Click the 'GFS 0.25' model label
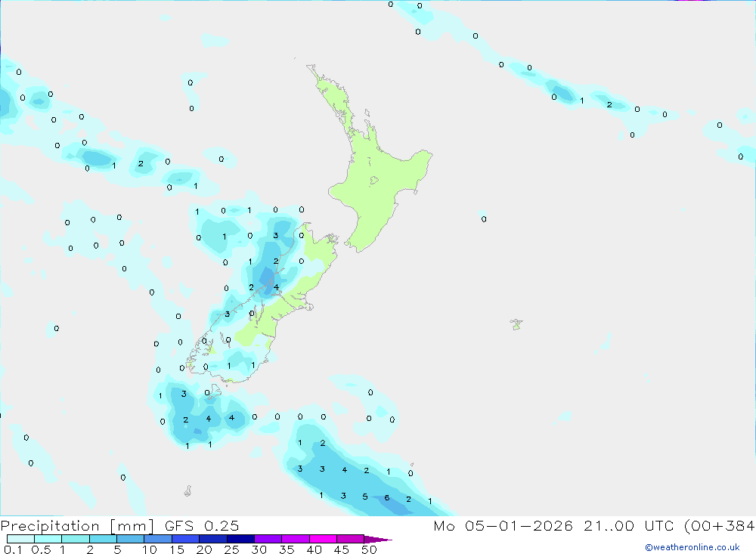This screenshot has height=554, width=756. click(202, 525)
